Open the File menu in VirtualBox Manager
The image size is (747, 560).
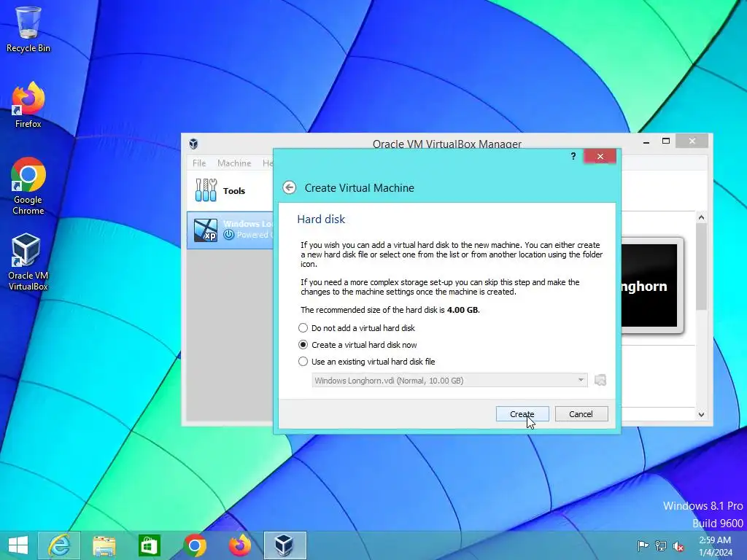pyautogui.click(x=199, y=163)
